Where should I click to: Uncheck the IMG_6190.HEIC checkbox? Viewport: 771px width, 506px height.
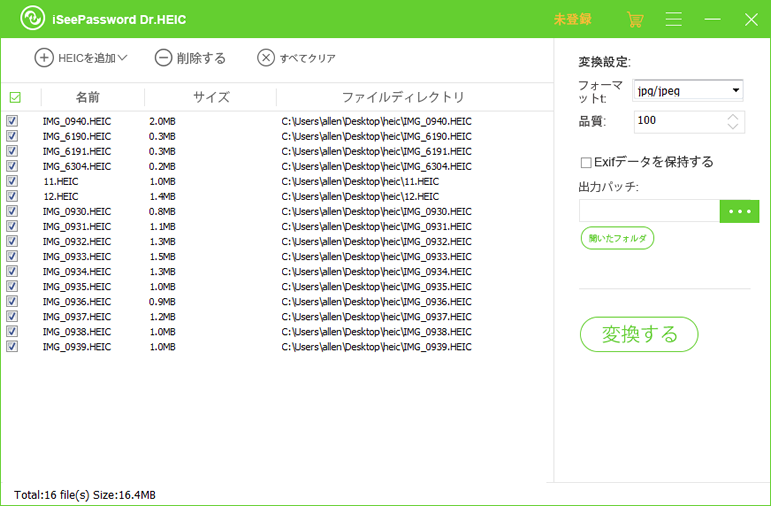point(12,136)
